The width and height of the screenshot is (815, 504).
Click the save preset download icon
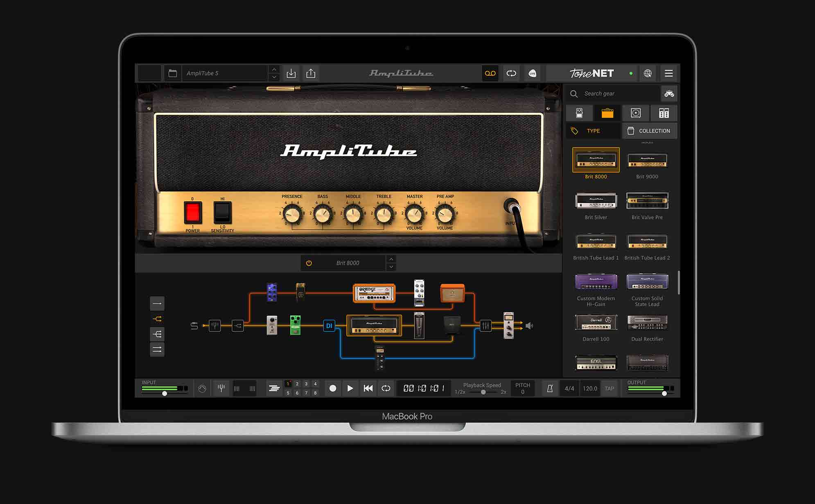click(x=291, y=73)
